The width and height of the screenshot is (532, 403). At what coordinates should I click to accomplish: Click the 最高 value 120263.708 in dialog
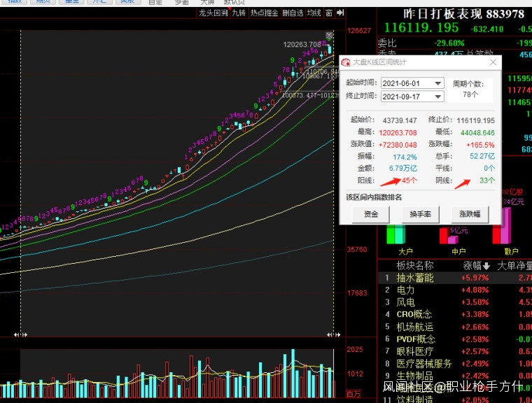[x=398, y=133]
